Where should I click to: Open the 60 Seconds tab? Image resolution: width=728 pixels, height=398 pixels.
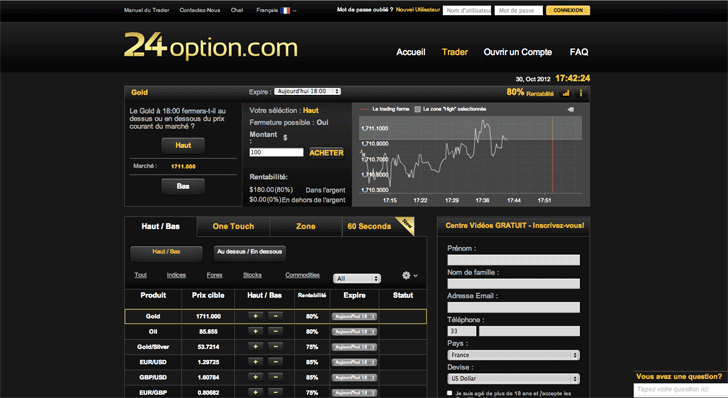(370, 227)
